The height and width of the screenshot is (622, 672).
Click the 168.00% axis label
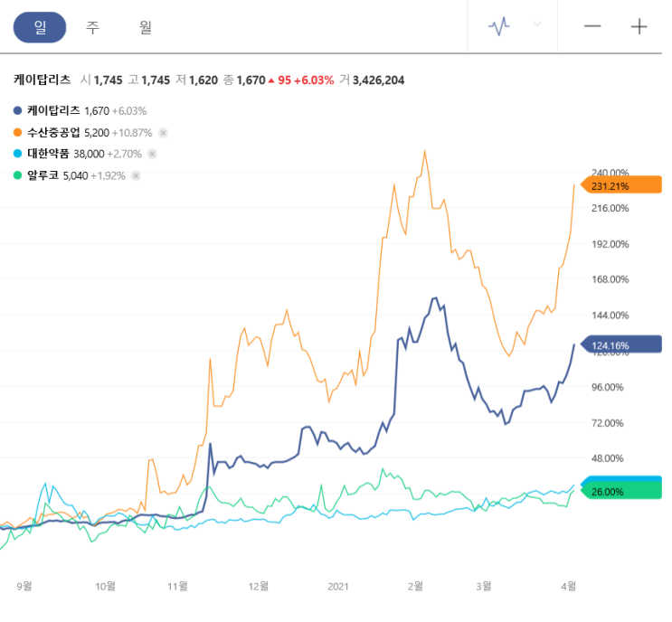[610, 279]
